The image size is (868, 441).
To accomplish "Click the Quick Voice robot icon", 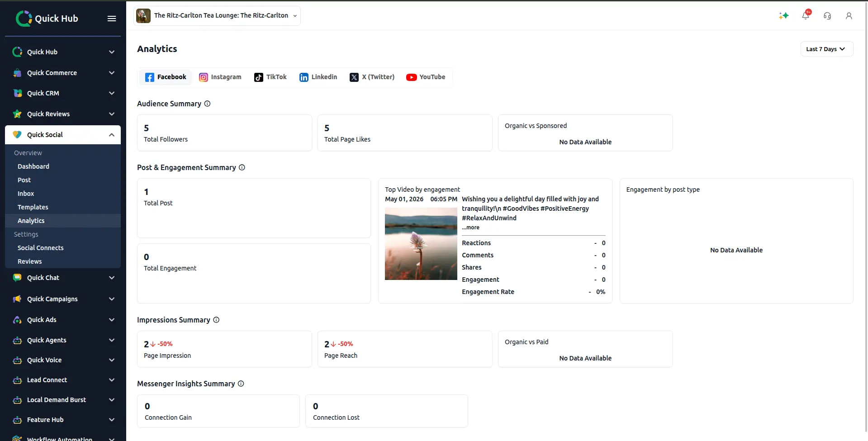I will tap(17, 360).
